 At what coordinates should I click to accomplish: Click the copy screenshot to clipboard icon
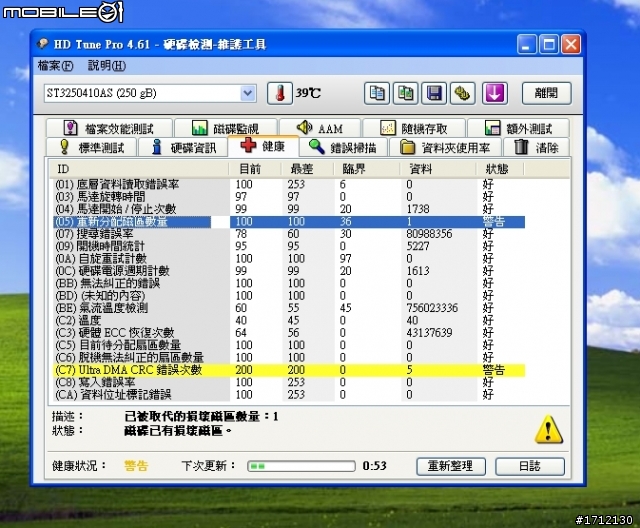[x=405, y=93]
